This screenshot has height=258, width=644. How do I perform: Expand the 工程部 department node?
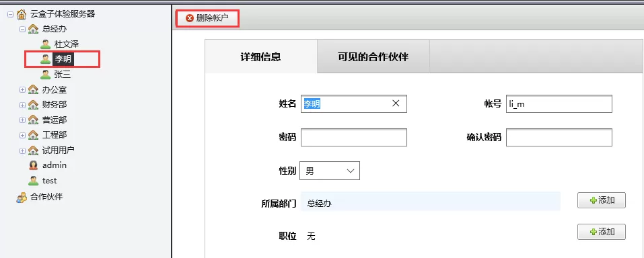click(x=22, y=135)
